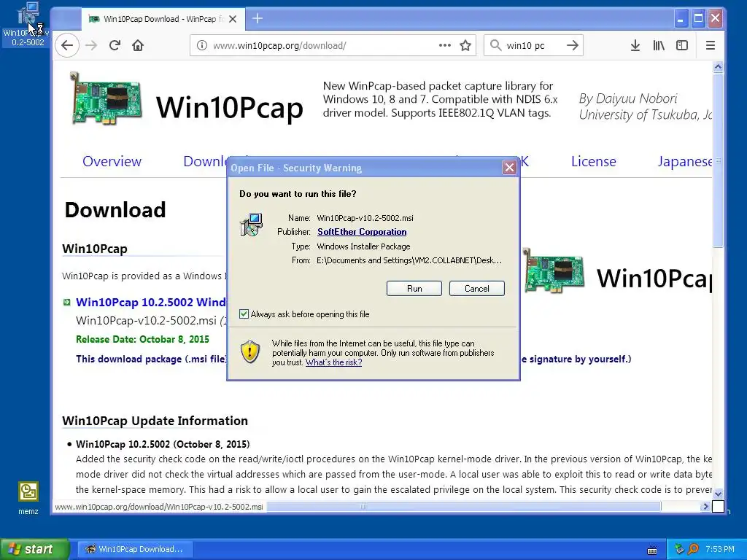Click the vertical scrollbar down arrow
Viewport: 747px width, 560px height.
click(x=718, y=494)
